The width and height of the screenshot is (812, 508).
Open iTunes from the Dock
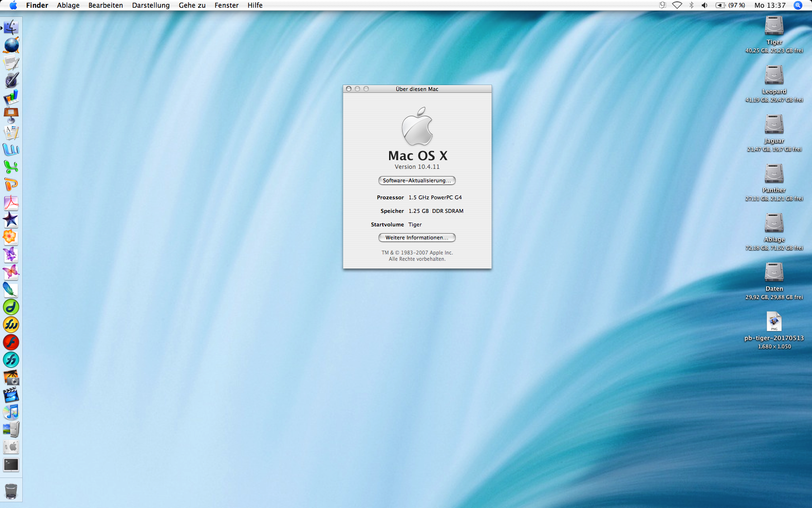coord(11,412)
